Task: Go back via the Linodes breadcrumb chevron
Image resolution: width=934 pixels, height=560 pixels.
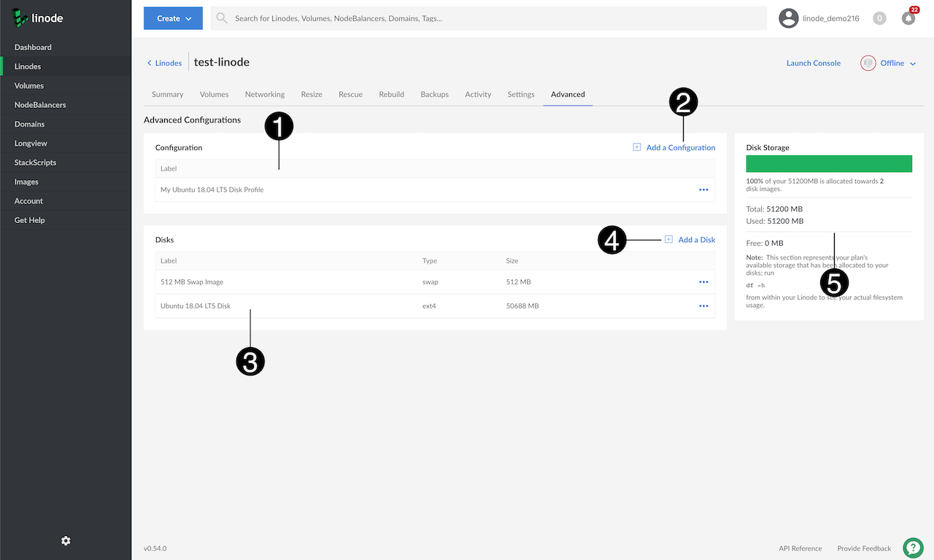Action: (x=150, y=63)
